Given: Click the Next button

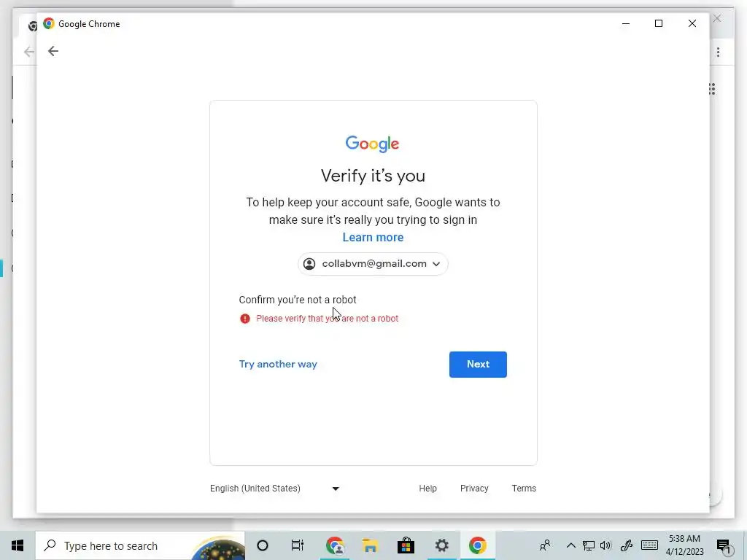Looking at the screenshot, I should pos(478,365).
